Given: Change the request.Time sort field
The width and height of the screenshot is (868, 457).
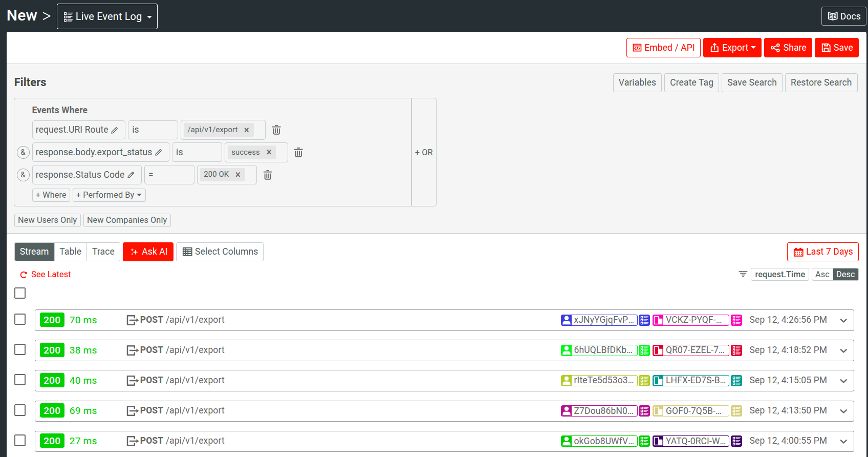Looking at the screenshot, I should [x=779, y=275].
